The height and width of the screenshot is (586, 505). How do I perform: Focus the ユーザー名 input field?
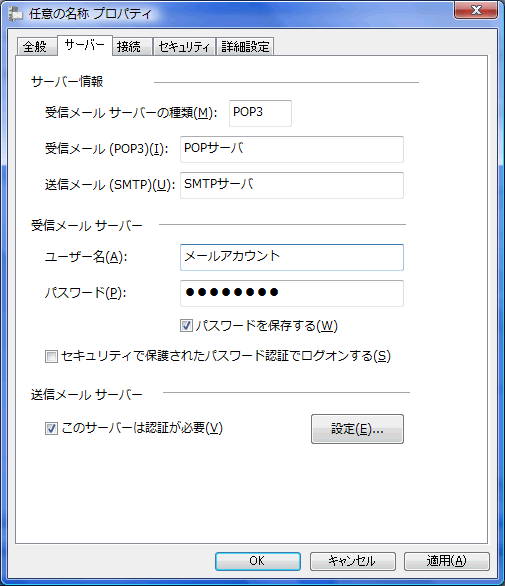click(292, 257)
